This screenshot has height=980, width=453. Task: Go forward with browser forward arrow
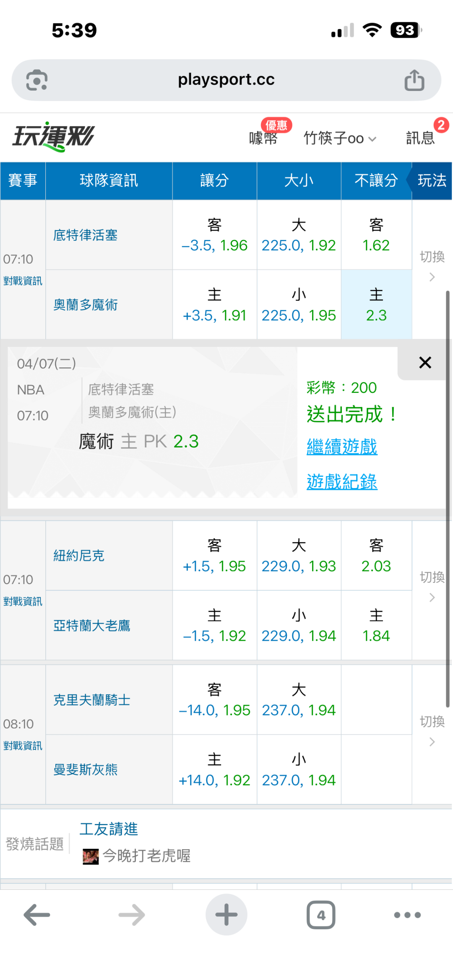tap(132, 915)
